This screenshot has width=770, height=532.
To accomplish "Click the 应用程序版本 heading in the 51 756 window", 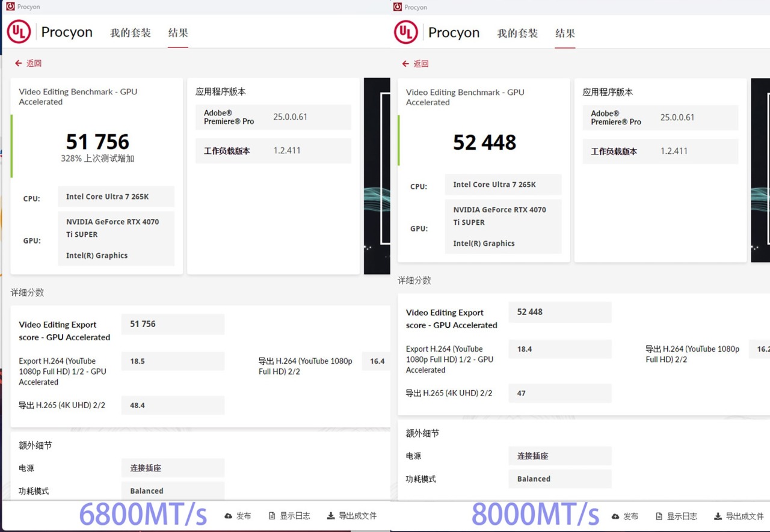I will 221,92.
